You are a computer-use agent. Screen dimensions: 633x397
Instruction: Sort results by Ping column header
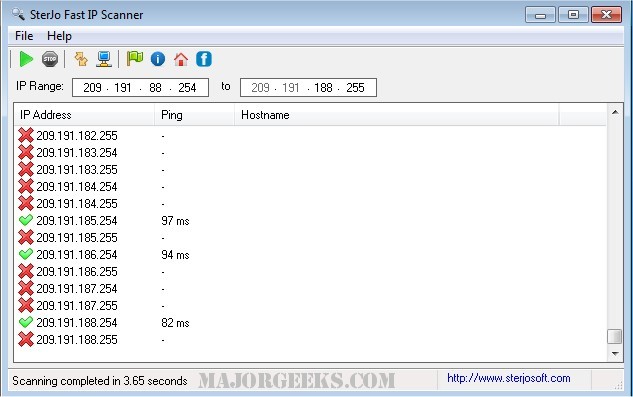[x=194, y=115]
